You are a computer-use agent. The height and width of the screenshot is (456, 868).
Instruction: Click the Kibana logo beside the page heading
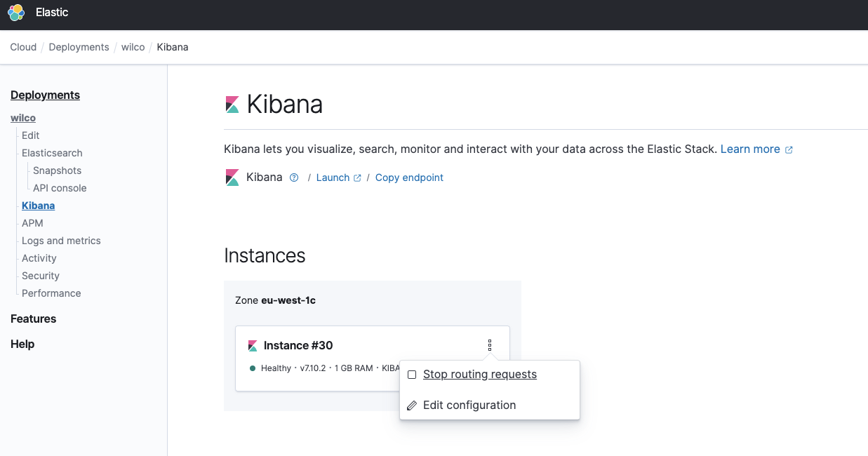tap(232, 105)
